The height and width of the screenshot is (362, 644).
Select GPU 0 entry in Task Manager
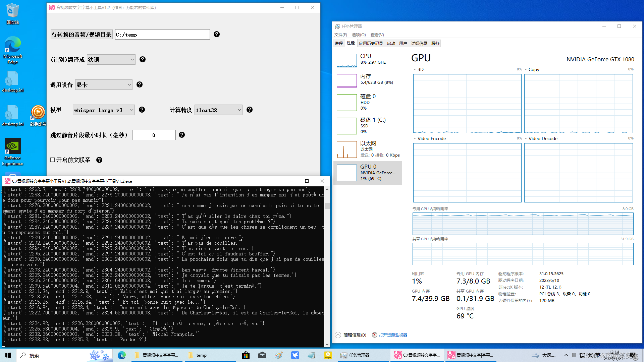point(368,173)
